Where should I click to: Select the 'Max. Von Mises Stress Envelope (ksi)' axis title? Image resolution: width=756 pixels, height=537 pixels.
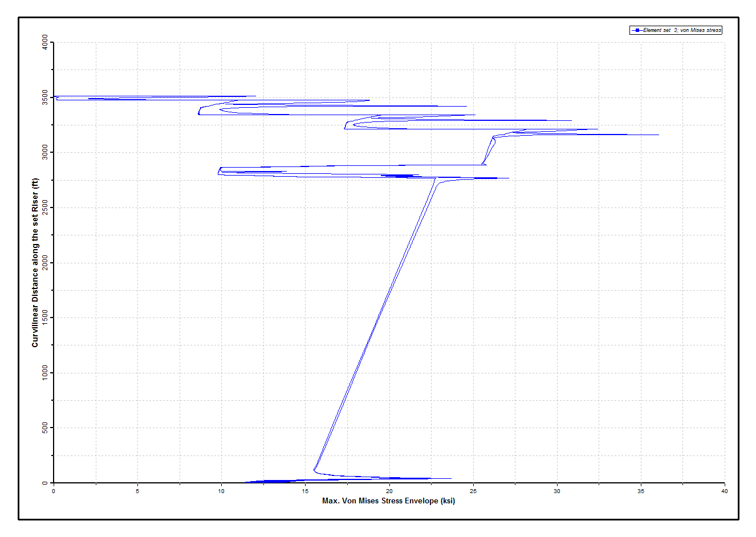tap(389, 501)
